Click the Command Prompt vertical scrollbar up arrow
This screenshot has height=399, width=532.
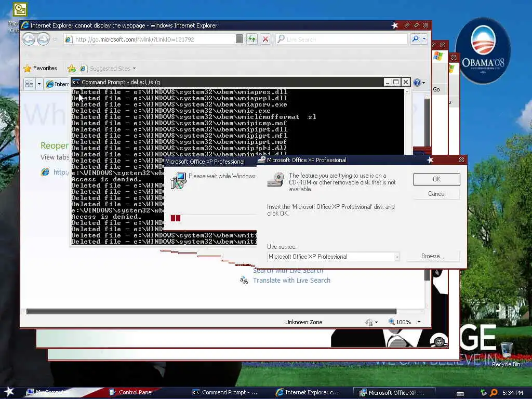407,91
